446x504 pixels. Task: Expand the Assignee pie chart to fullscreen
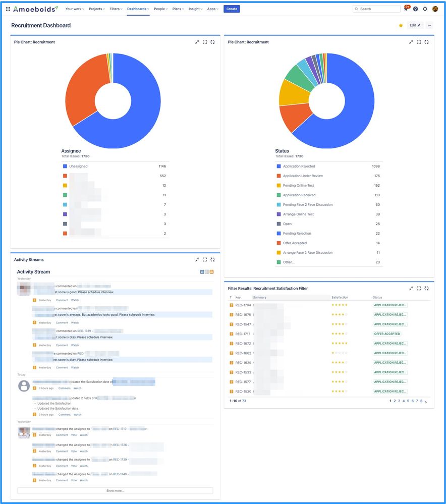pyautogui.click(x=205, y=42)
